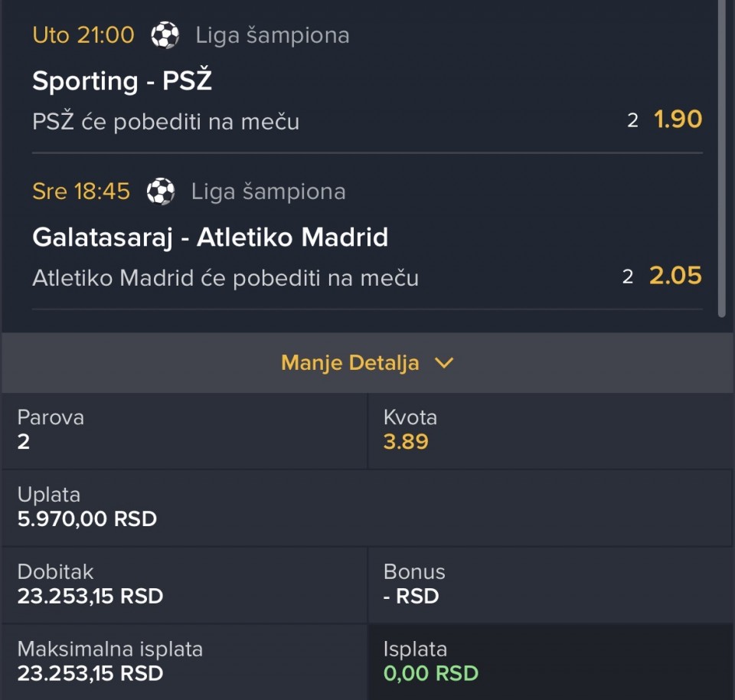Viewport: 735px width, 700px height.
Task: Click the Uto 21:00 kickoff time
Action: (x=83, y=35)
